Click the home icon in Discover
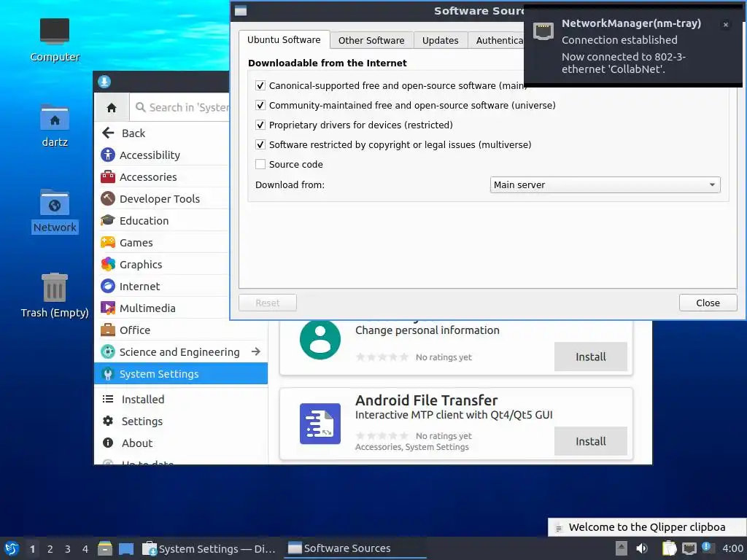 112,108
